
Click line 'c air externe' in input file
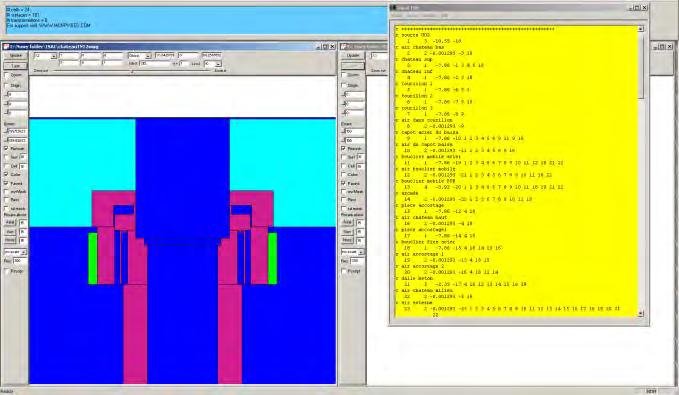pyautogui.click(x=414, y=303)
